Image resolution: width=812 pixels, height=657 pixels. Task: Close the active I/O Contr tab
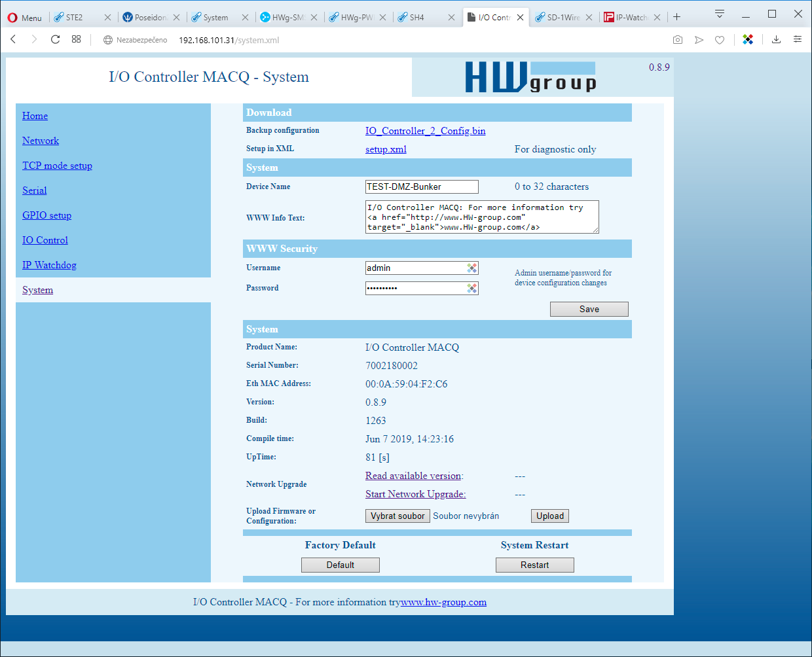[x=520, y=18]
